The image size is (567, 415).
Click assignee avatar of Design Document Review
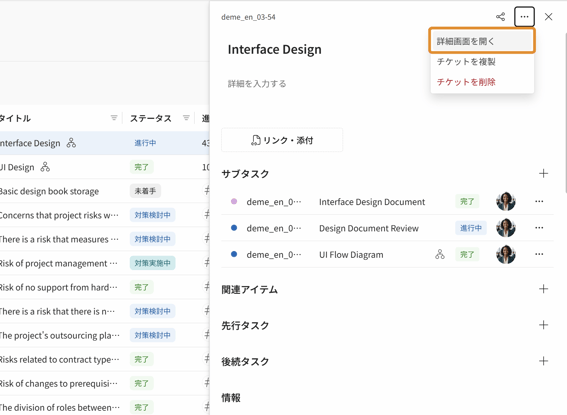point(506,228)
